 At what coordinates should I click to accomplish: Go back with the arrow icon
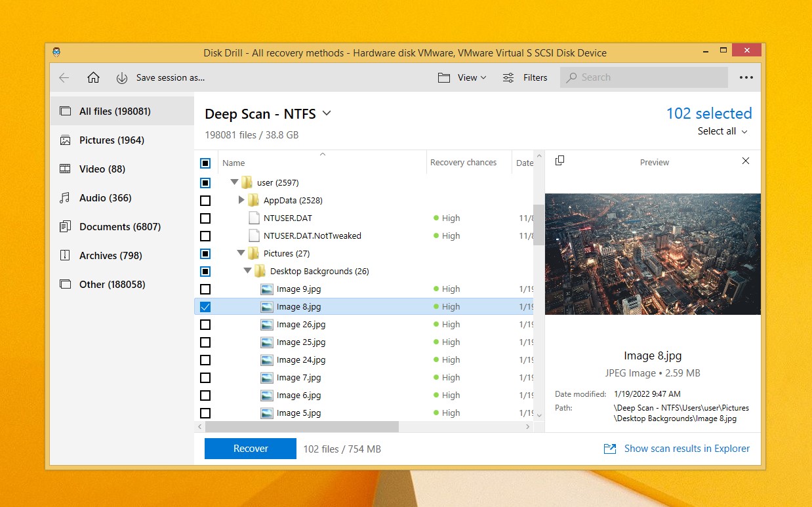click(64, 77)
